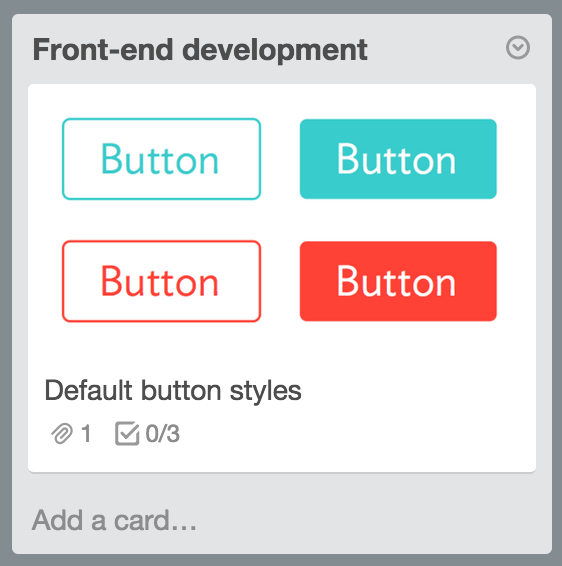
Task: Click white Button text on teal background
Action: [396, 159]
